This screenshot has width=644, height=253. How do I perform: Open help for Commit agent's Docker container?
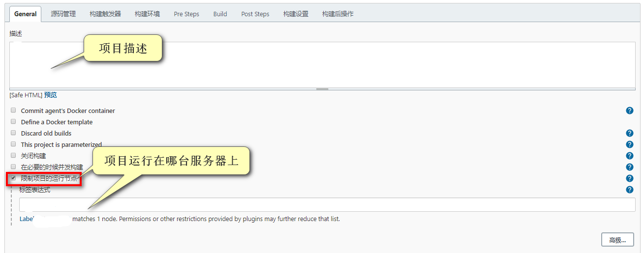tap(629, 111)
